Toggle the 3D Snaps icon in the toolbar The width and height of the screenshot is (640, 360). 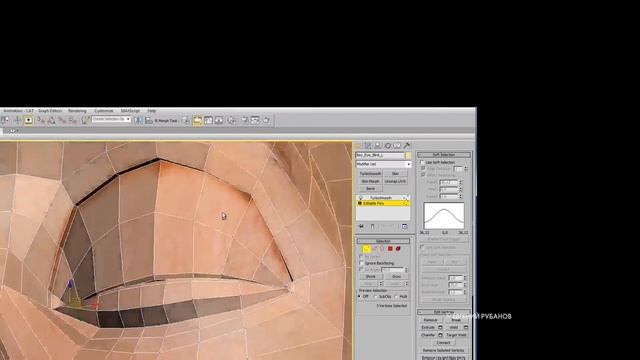[x=41, y=120]
